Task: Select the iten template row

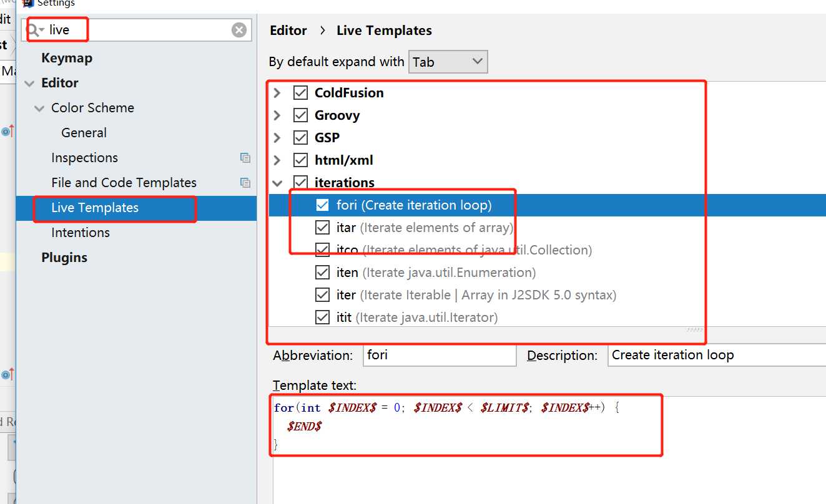Action: click(547, 273)
